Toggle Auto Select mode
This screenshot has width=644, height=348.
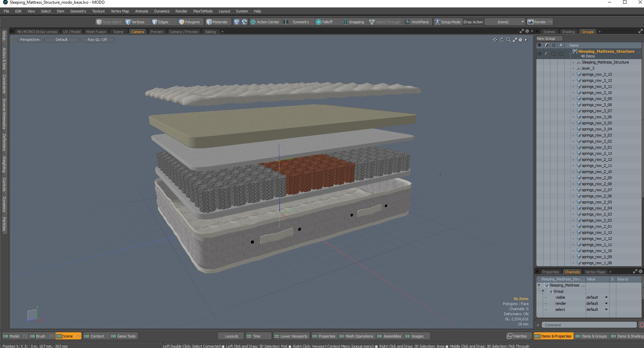click(x=109, y=22)
